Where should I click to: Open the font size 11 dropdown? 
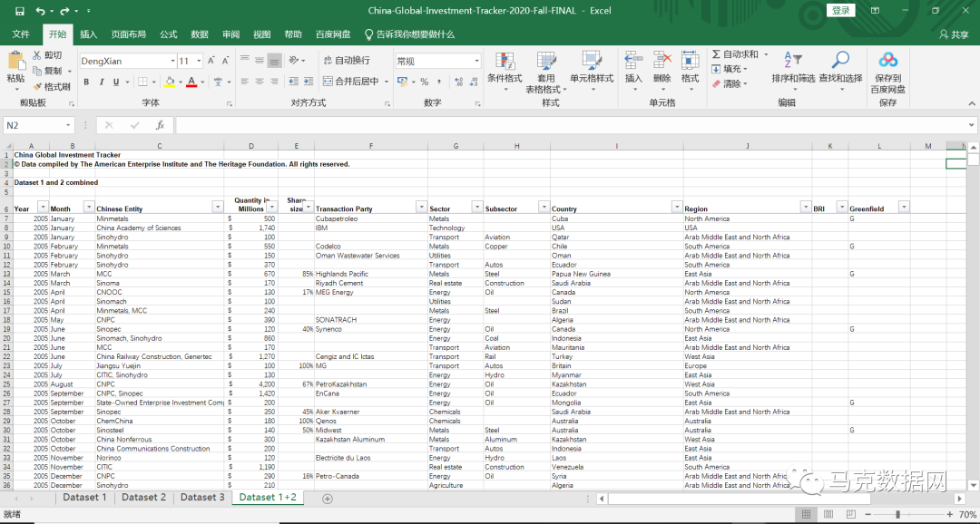[x=200, y=62]
